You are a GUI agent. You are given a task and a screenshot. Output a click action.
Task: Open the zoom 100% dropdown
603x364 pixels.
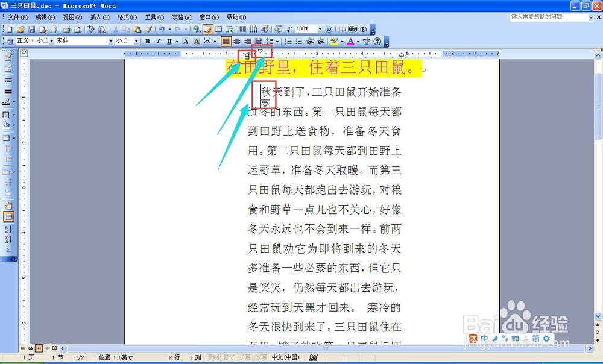click(x=320, y=29)
